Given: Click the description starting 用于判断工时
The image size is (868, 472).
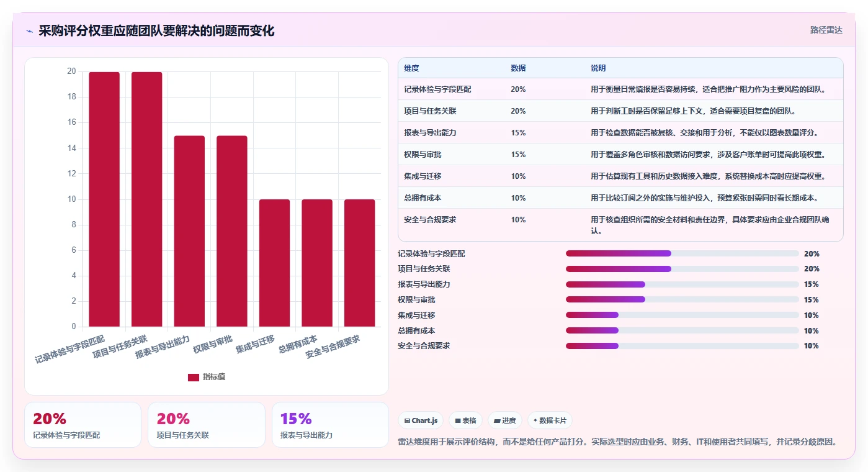Looking at the screenshot, I should [x=693, y=111].
